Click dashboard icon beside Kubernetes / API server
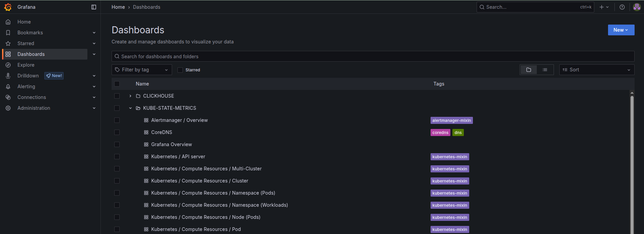Screen dimensions: 644x234 (146, 157)
